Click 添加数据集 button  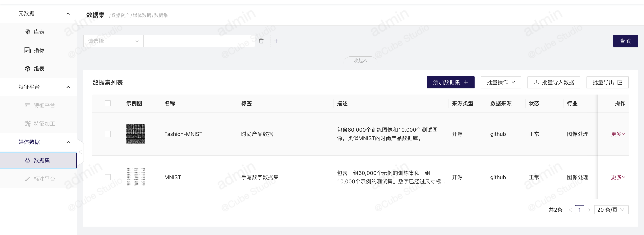(450, 82)
